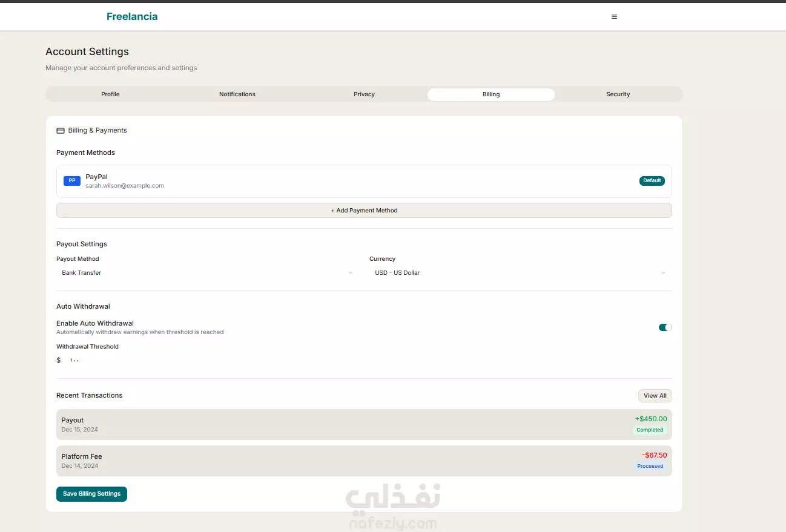
Task: Click the -$67.50 amount
Action: (x=654, y=455)
